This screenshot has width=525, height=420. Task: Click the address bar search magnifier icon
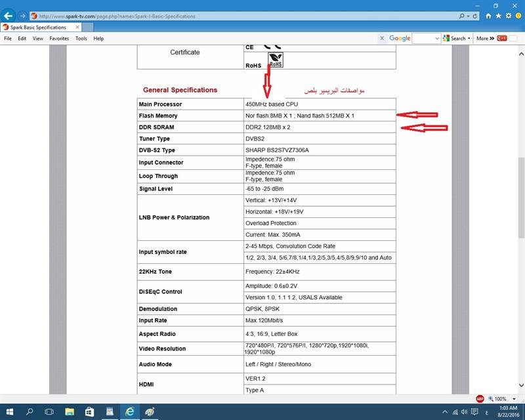coord(462,16)
